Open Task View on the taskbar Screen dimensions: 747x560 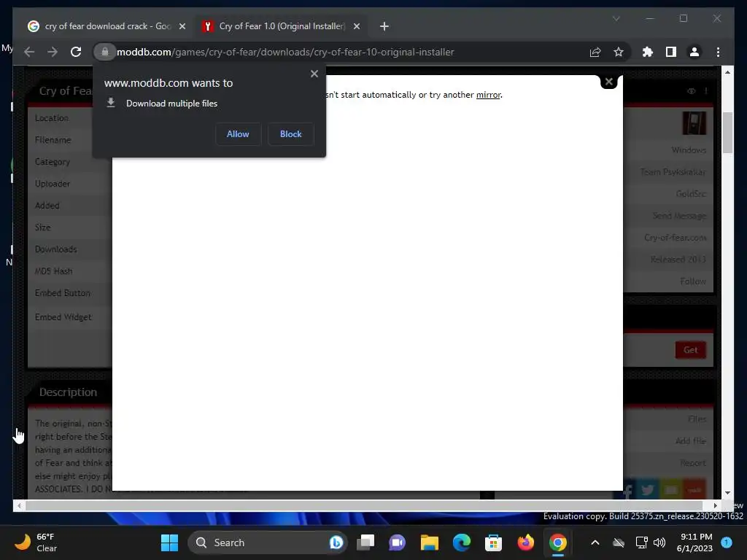tap(366, 542)
